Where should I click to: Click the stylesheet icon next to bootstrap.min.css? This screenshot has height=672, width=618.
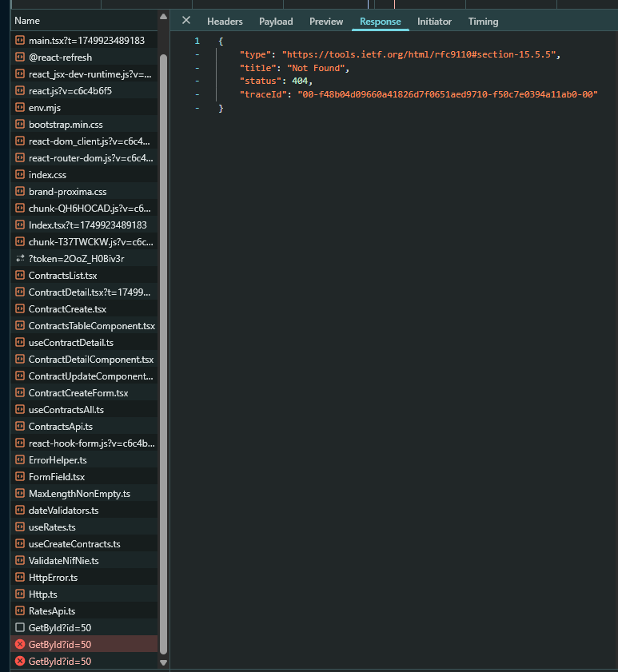[20, 125]
